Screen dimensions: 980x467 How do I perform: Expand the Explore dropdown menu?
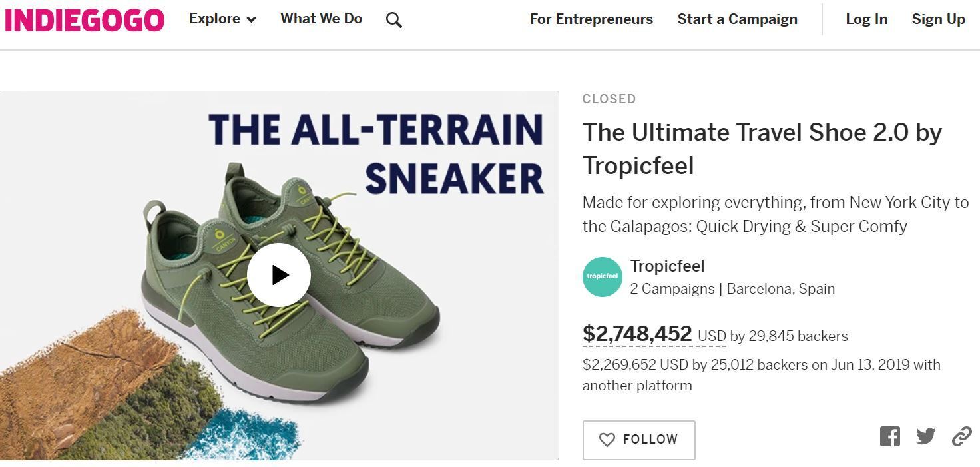coord(214,19)
